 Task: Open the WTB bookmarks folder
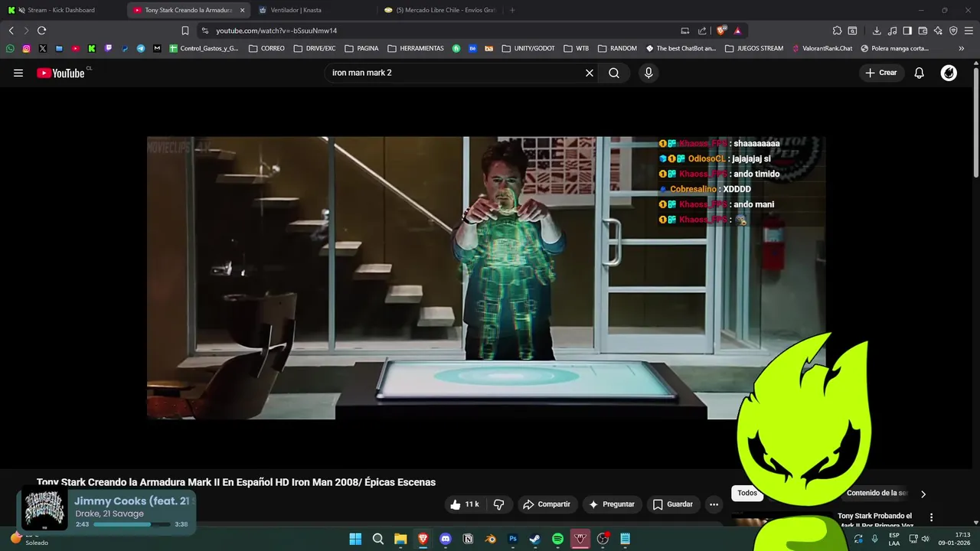coord(577,48)
